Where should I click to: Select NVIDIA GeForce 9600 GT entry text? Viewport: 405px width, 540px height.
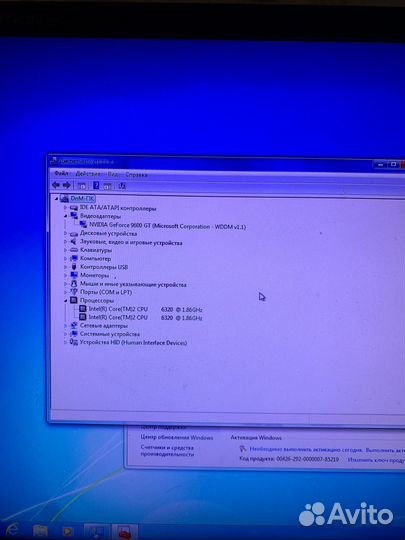pos(167,226)
